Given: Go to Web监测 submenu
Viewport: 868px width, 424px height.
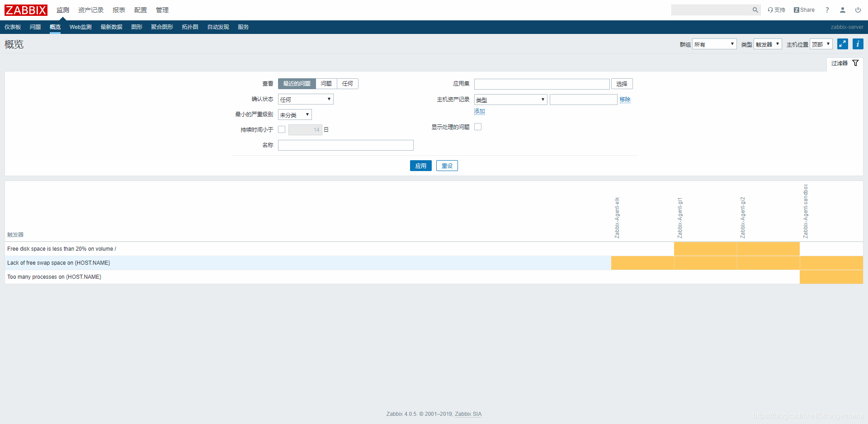Looking at the screenshot, I should (80, 27).
